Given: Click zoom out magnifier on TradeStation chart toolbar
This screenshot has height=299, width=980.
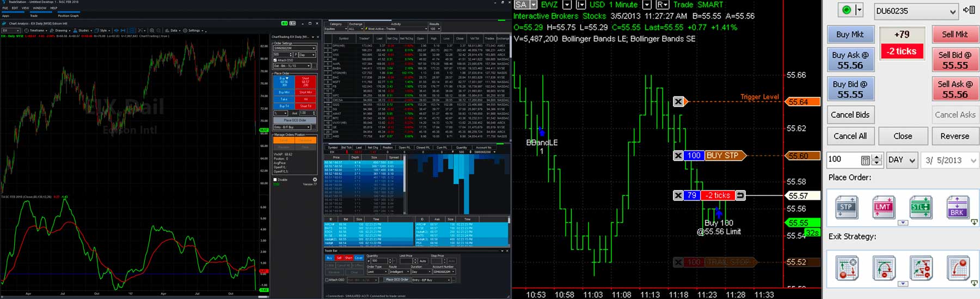Looking at the screenshot, I should 158,30.
